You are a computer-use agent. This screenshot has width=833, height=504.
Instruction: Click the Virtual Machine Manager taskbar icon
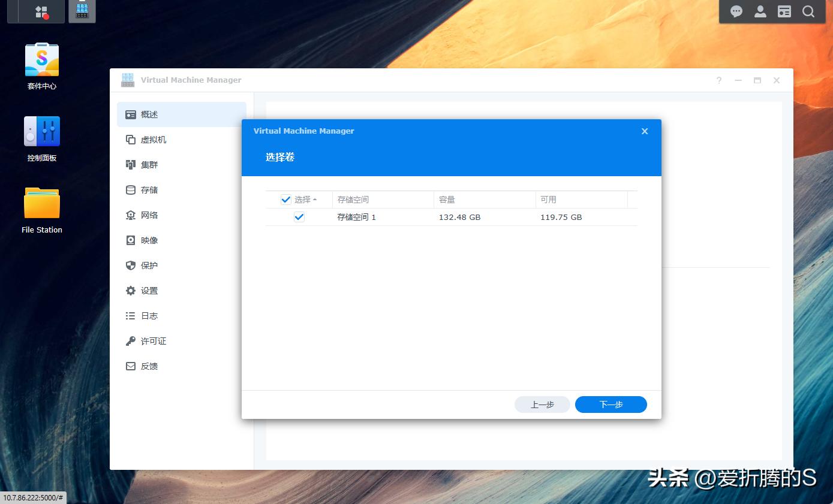point(82,10)
